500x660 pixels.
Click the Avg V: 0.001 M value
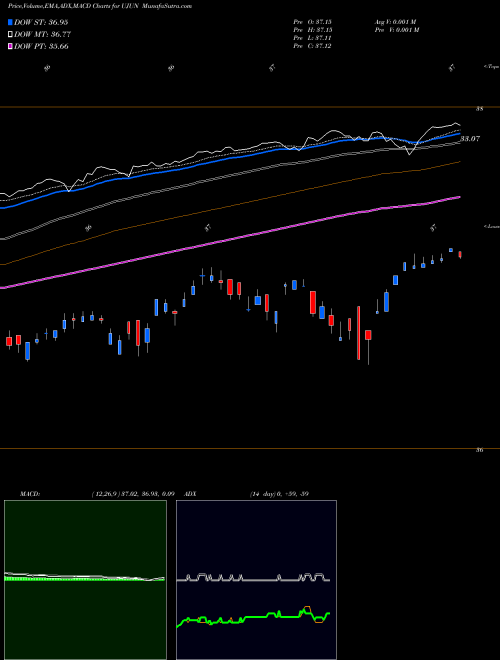396,21
